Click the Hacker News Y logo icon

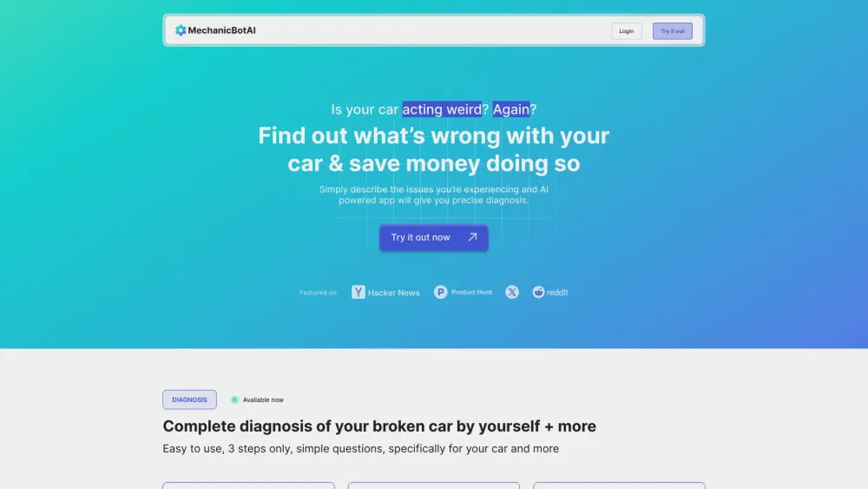click(x=358, y=293)
